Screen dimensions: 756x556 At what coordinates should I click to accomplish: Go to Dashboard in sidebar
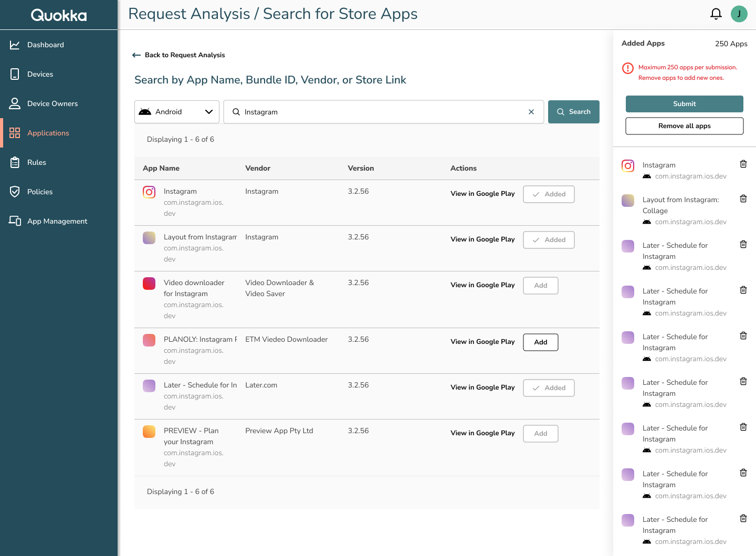pyautogui.click(x=59, y=45)
